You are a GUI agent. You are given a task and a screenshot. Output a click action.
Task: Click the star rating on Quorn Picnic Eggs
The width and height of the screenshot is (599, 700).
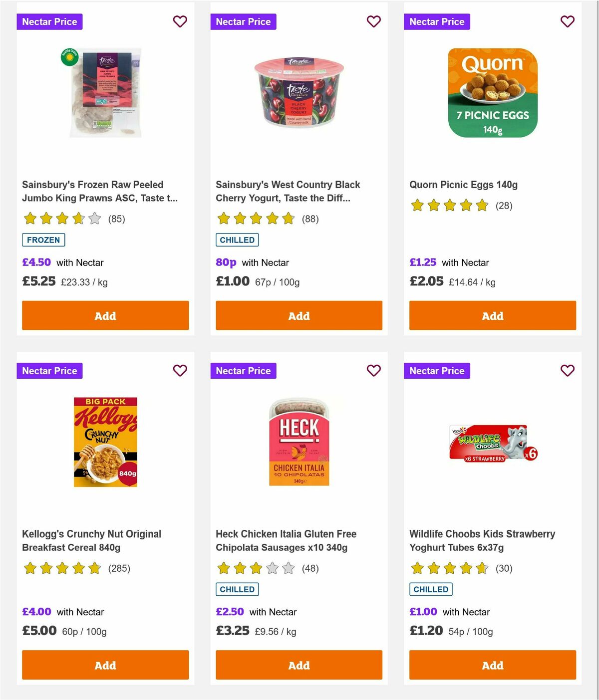[x=449, y=205]
